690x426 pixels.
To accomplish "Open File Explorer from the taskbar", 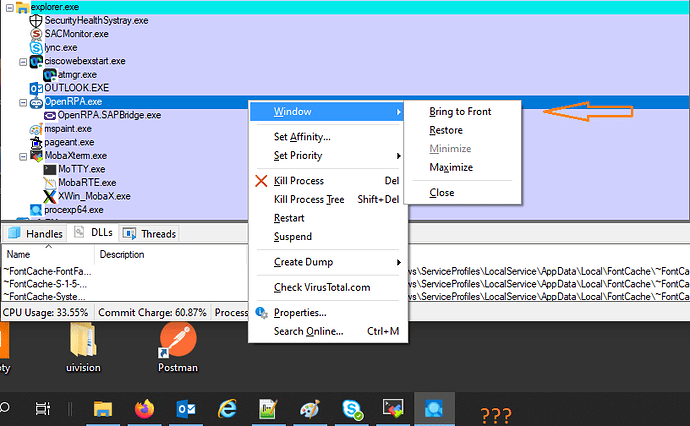I will click(x=103, y=409).
